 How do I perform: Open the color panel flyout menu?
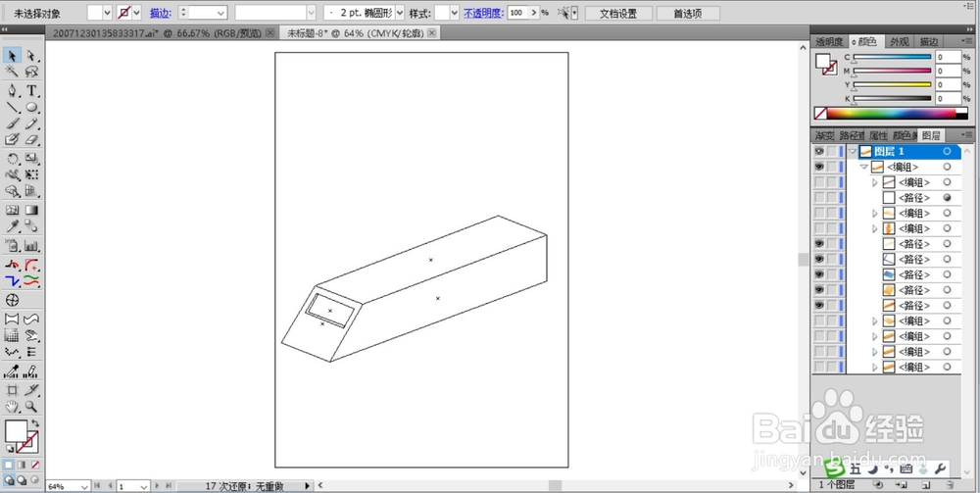(967, 41)
